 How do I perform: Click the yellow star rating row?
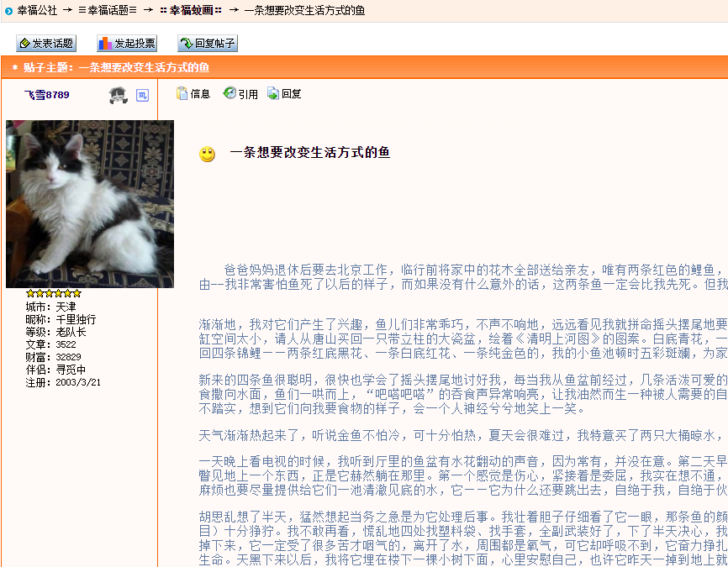(53, 293)
